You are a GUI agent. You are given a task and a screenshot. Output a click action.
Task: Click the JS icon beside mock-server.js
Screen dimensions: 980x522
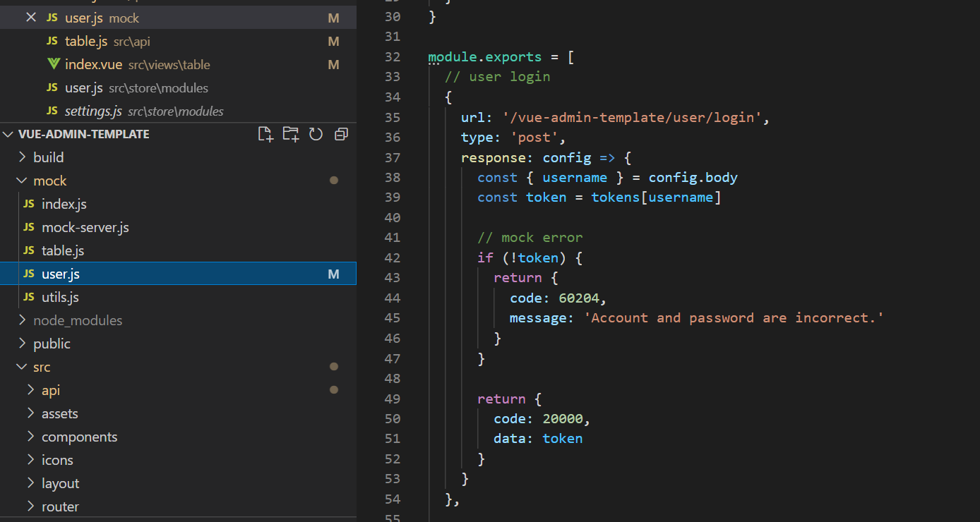(x=29, y=227)
